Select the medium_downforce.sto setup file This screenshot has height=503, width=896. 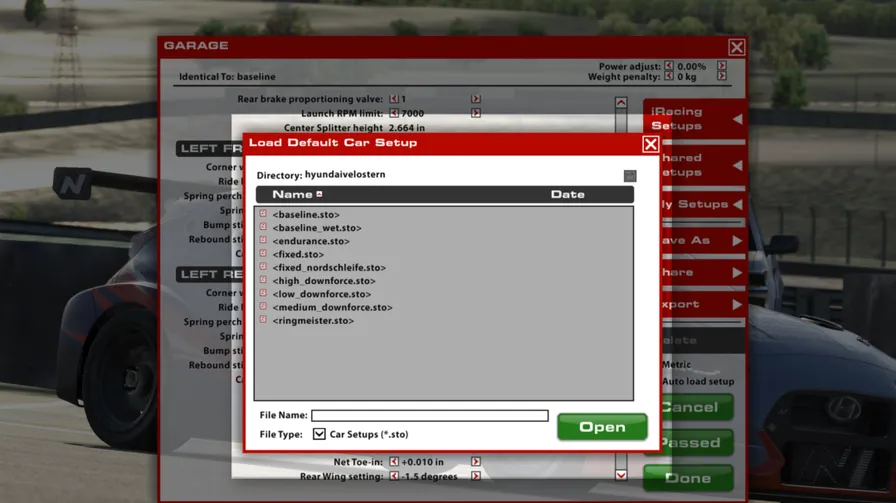[x=333, y=307]
